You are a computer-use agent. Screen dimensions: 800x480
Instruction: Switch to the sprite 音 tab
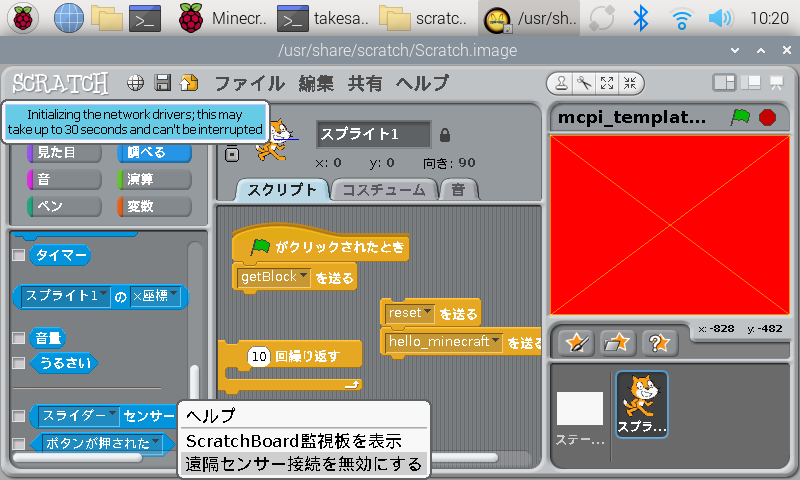458,190
